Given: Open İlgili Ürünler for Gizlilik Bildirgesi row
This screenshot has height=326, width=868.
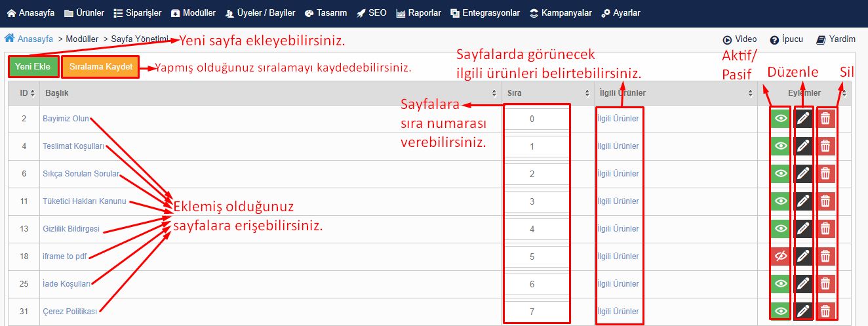Looking at the screenshot, I should pyautogui.click(x=618, y=229).
